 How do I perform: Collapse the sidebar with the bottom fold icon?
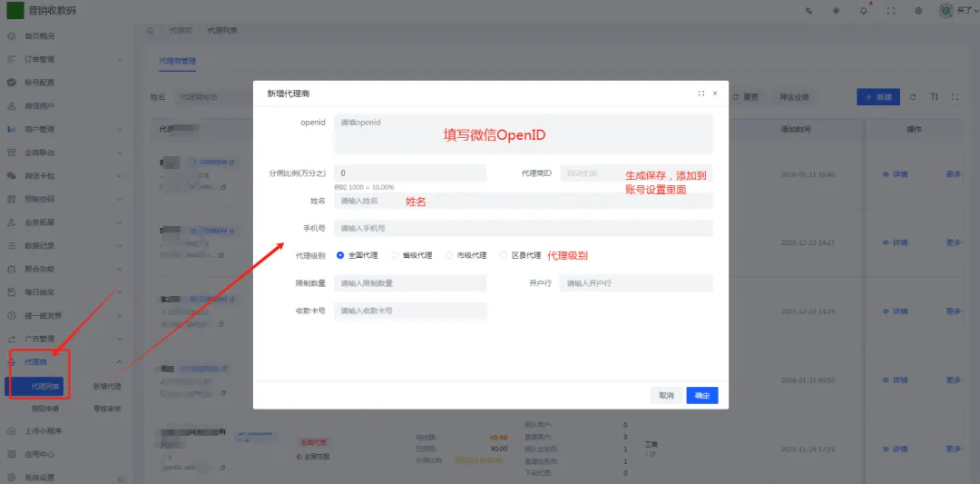121,479
